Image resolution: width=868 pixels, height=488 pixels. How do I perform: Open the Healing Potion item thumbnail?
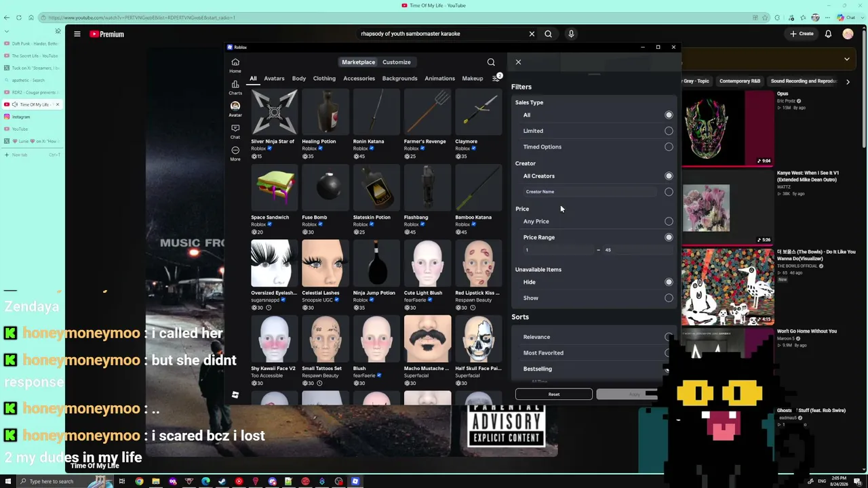tap(325, 113)
